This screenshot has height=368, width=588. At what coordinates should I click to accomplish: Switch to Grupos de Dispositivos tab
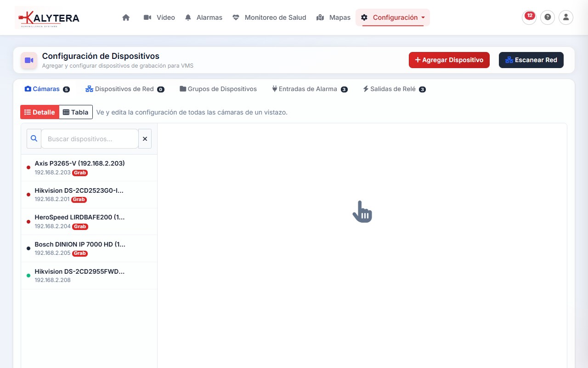tap(218, 89)
